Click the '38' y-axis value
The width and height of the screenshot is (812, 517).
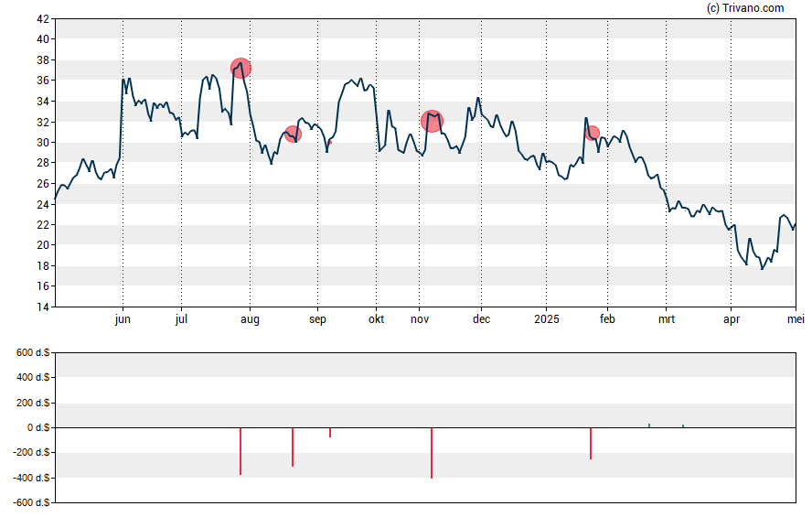pos(43,60)
